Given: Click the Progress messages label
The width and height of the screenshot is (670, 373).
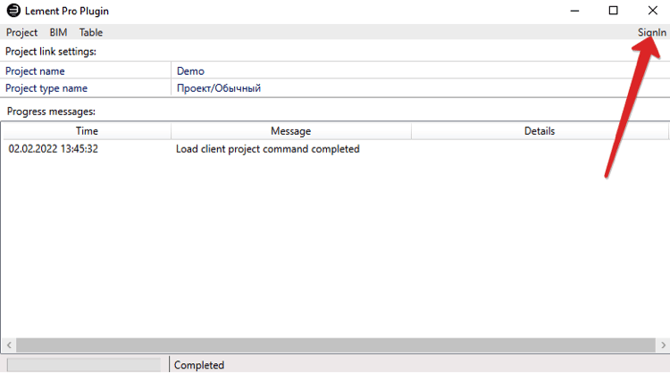Looking at the screenshot, I should 51,112.
